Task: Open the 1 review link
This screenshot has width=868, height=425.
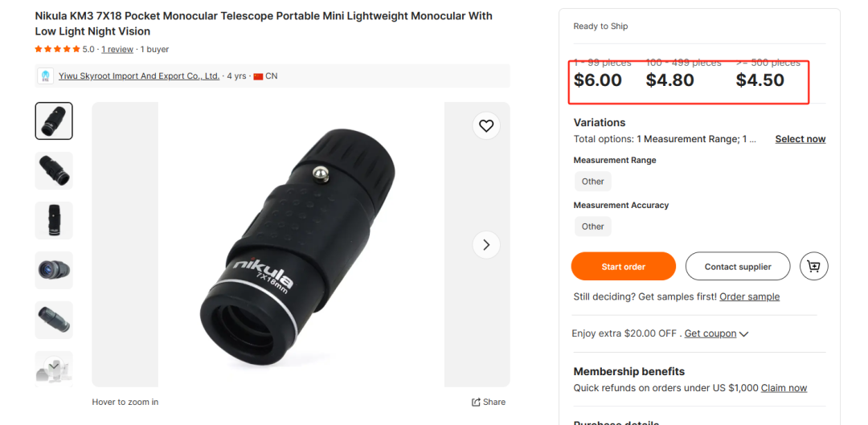Action: (117, 49)
